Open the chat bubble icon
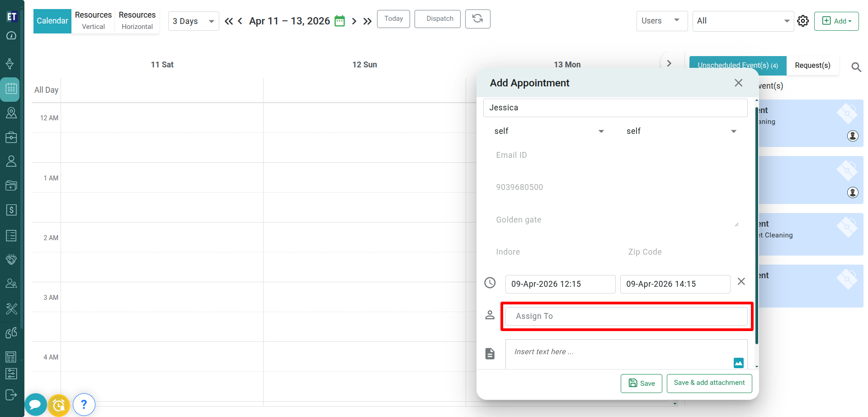868x417 pixels. pyautogui.click(x=35, y=405)
